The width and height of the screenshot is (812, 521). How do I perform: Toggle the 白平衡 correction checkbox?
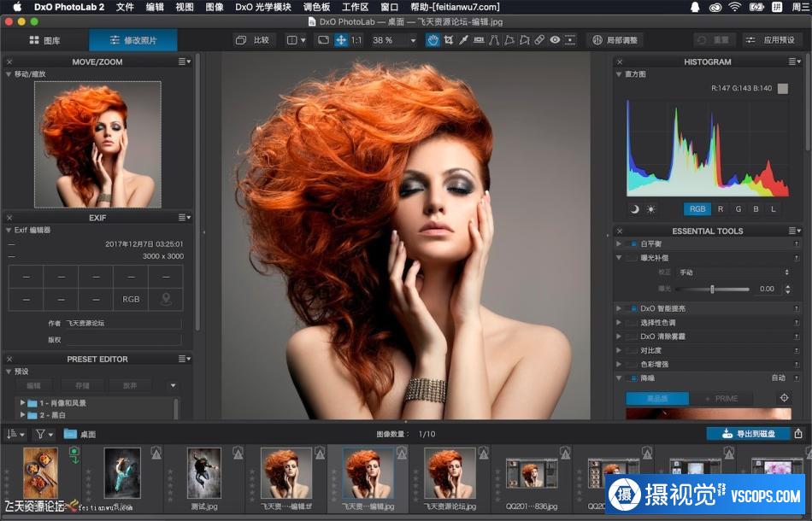(633, 244)
